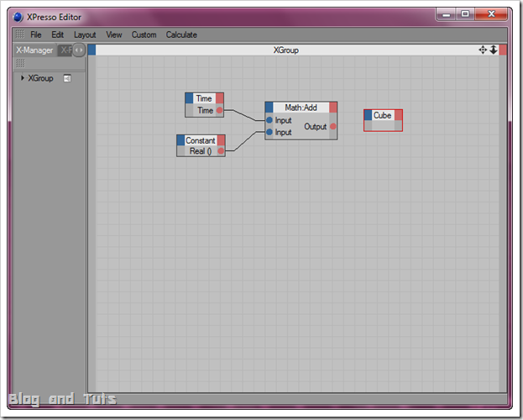The height and width of the screenshot is (420, 523).
Task: Switch to the X-Manager tab
Action: (34, 50)
